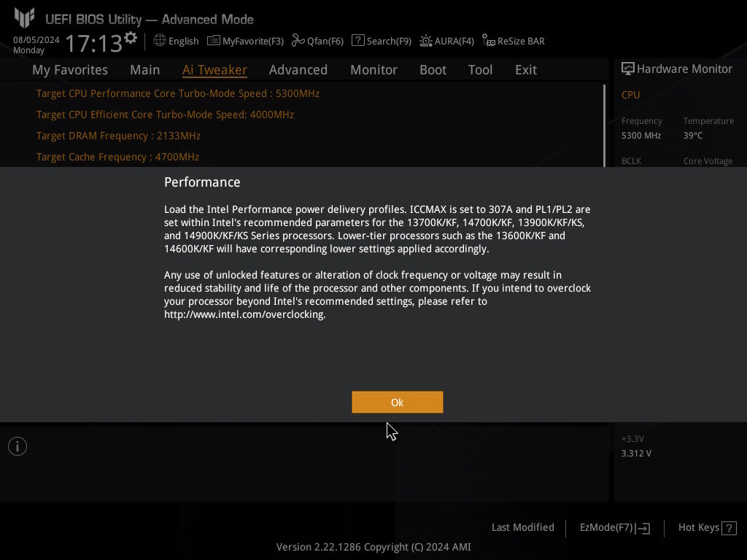Click the version copyright text
Screen dimensions: 747x560
pos(373,547)
